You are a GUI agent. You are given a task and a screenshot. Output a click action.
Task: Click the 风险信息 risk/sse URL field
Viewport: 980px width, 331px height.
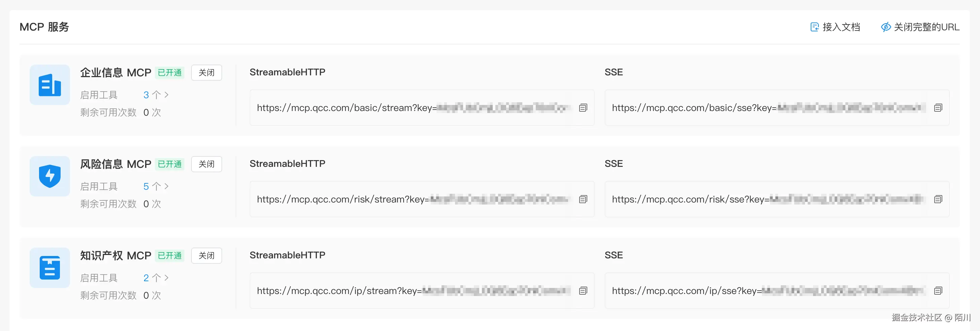tap(767, 199)
